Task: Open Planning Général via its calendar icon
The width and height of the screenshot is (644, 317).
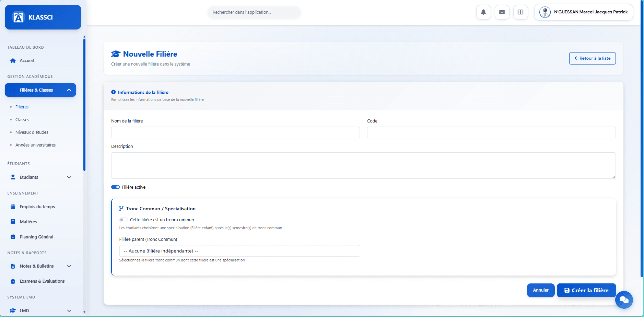Action: coord(13,237)
